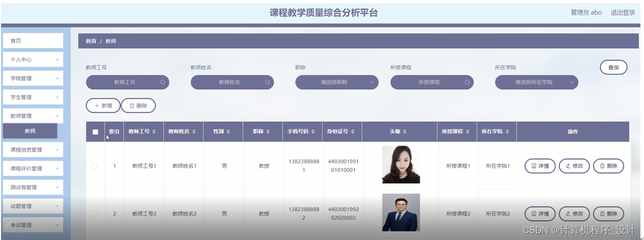Sort by 所授课程 column arrows
The height and width of the screenshot is (240, 644).
467,132
